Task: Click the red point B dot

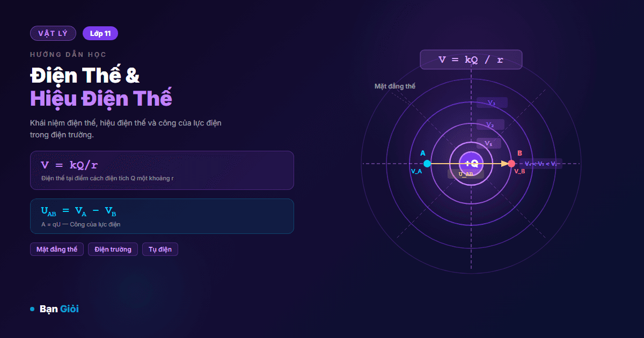Action: point(511,164)
